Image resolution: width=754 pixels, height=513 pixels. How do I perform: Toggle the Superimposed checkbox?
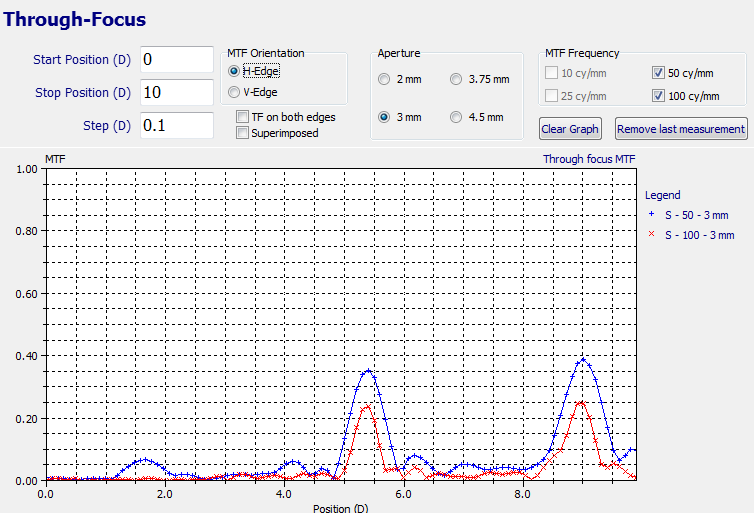[243, 133]
